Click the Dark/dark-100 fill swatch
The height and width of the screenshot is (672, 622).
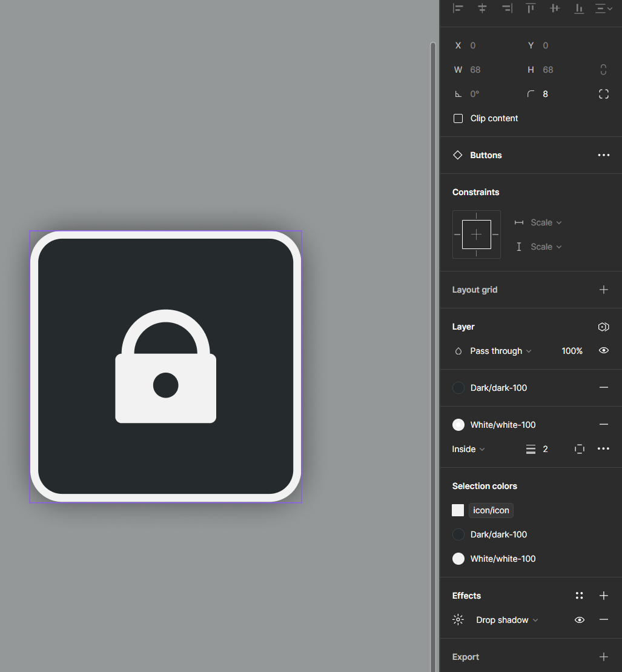point(458,388)
